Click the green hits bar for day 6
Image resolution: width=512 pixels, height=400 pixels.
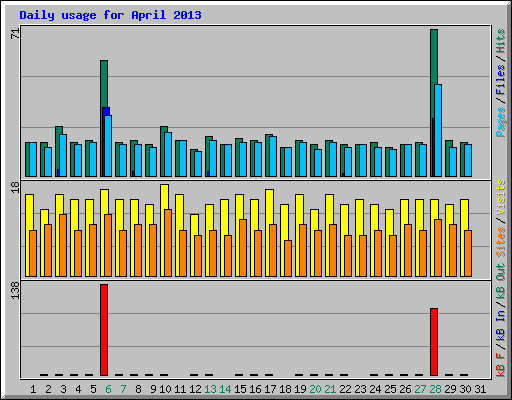(x=104, y=84)
